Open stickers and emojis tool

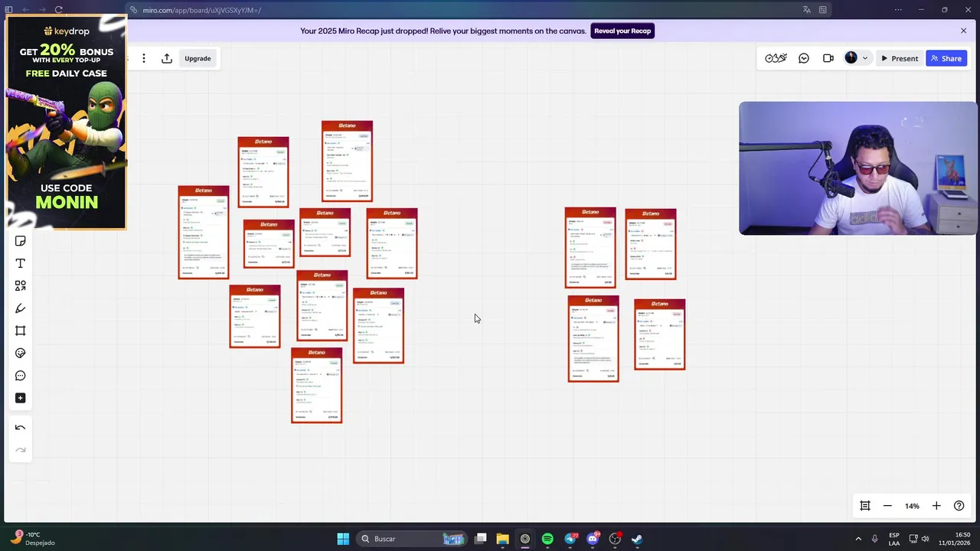21,353
